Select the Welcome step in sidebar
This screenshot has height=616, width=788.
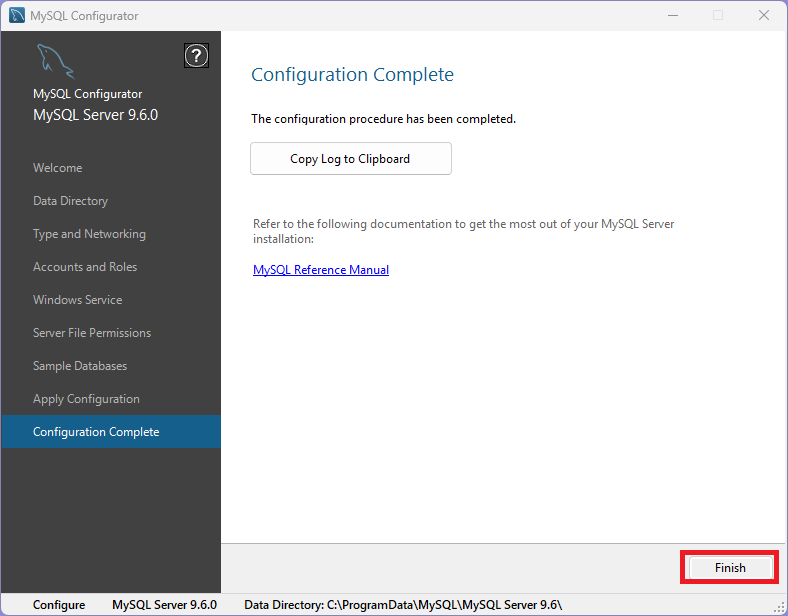(x=58, y=168)
